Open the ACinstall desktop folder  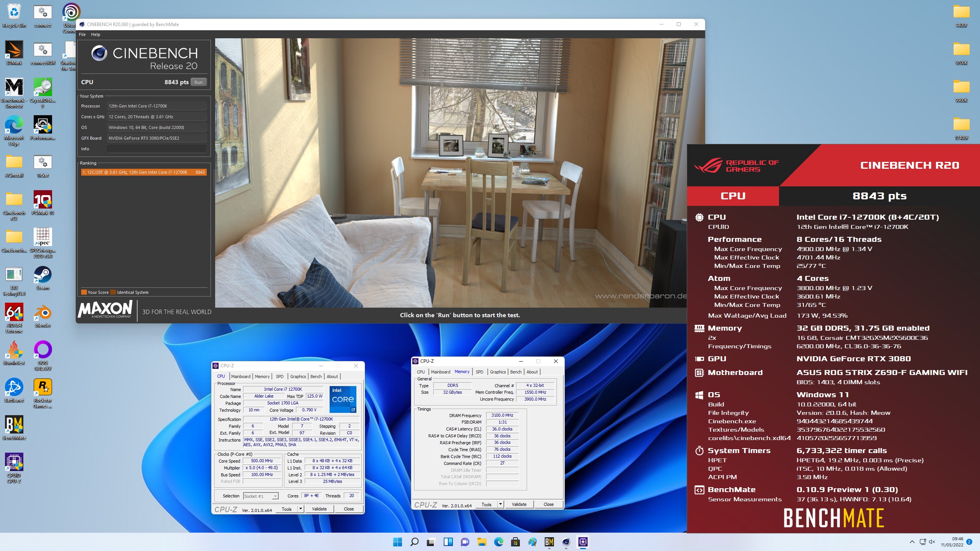pyautogui.click(x=14, y=165)
